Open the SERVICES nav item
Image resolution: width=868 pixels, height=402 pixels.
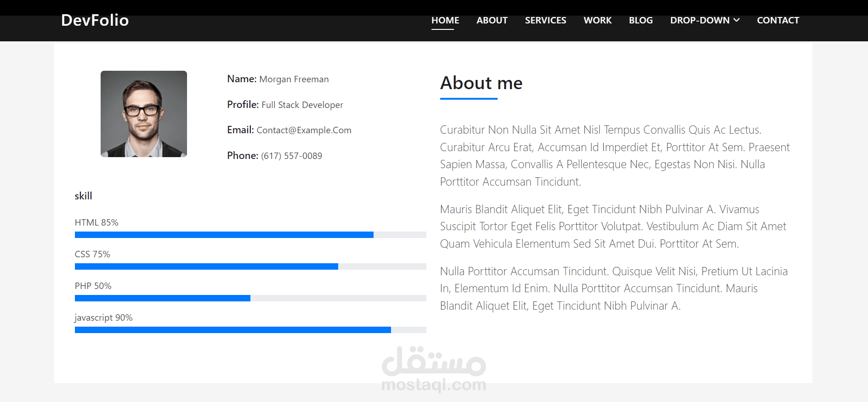point(545,20)
